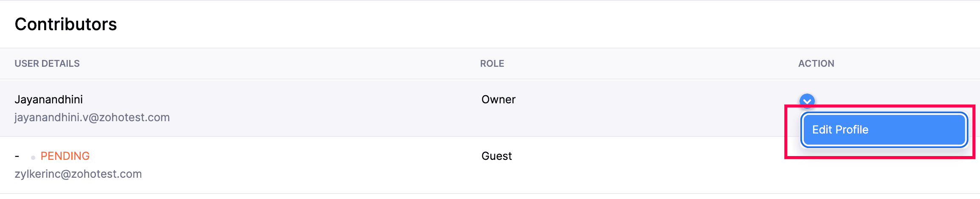Click the dash placeholder name before PENDING

click(17, 156)
